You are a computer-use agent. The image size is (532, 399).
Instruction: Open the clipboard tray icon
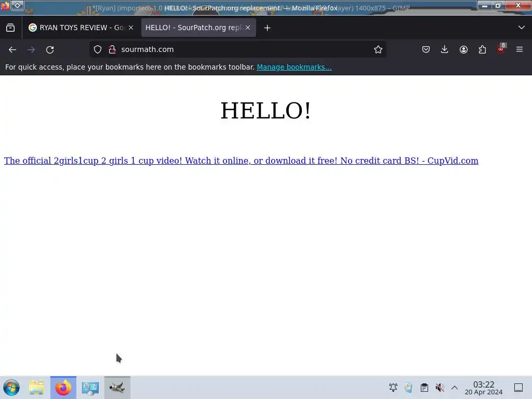coord(424,388)
